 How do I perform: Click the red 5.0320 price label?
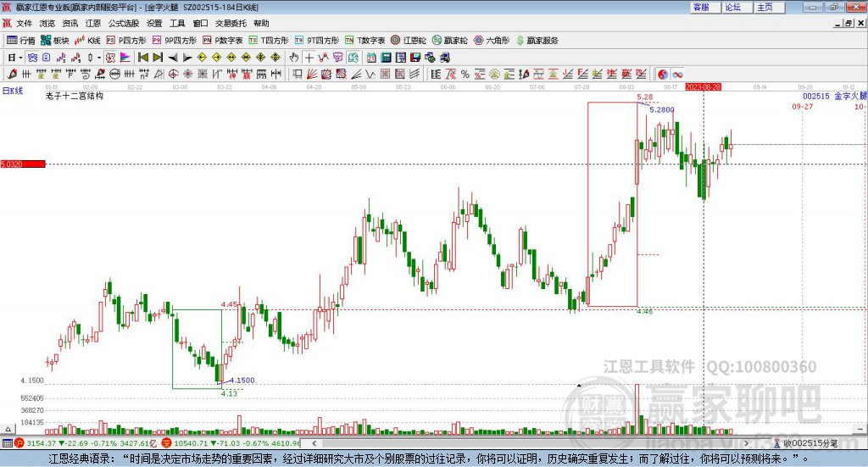click(23, 164)
